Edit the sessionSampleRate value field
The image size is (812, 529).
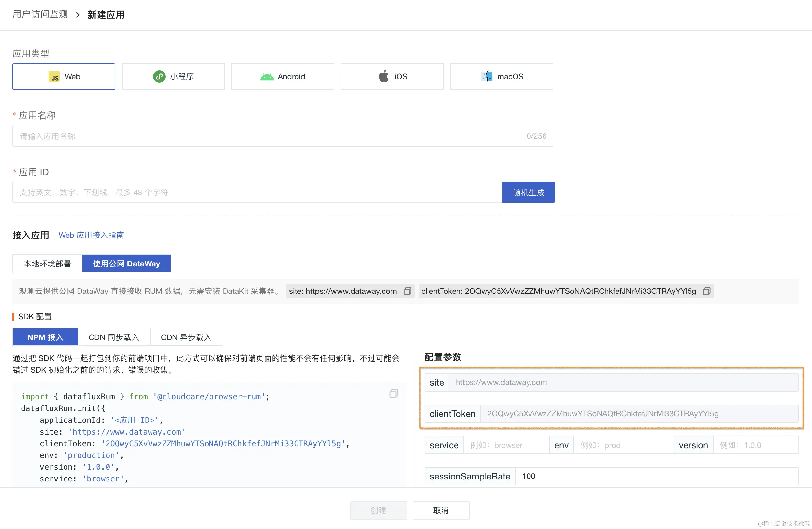click(x=657, y=477)
